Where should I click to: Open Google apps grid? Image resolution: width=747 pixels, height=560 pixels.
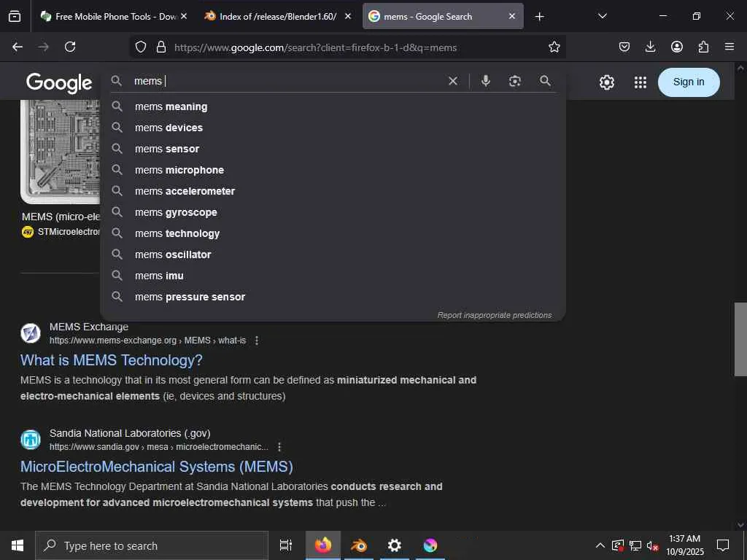[640, 82]
